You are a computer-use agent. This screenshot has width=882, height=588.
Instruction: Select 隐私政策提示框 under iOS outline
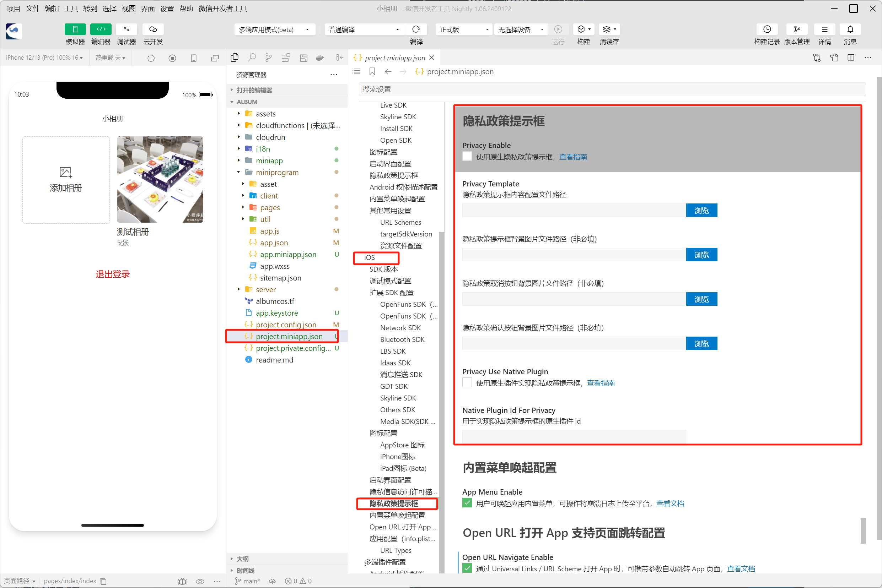pyautogui.click(x=394, y=503)
